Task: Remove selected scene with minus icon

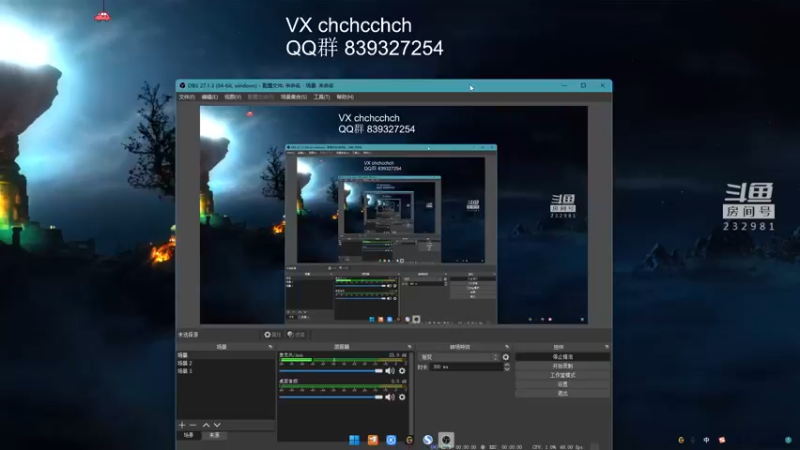Action: (193, 425)
